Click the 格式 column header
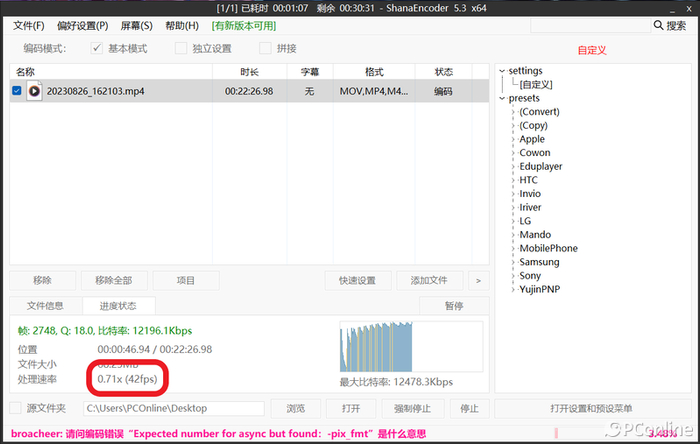Viewport: 700px width, 444px height. click(x=374, y=72)
